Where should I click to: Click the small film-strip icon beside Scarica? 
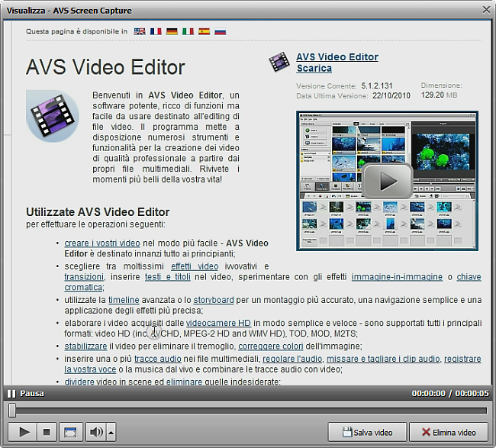[x=279, y=62]
